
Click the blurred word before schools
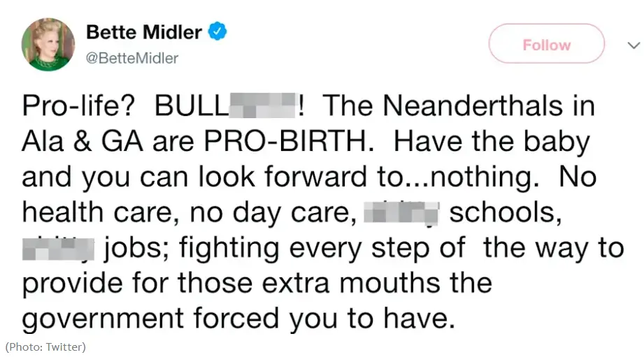point(401,213)
